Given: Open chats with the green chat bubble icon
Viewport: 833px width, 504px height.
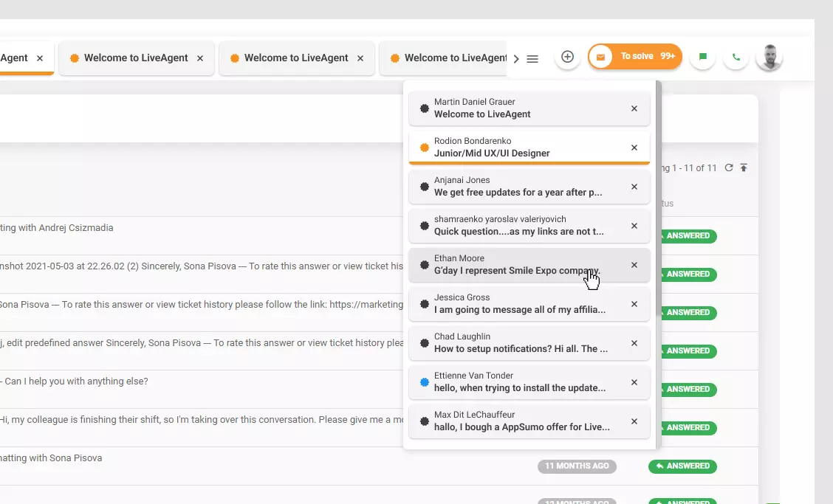Looking at the screenshot, I should tap(702, 58).
